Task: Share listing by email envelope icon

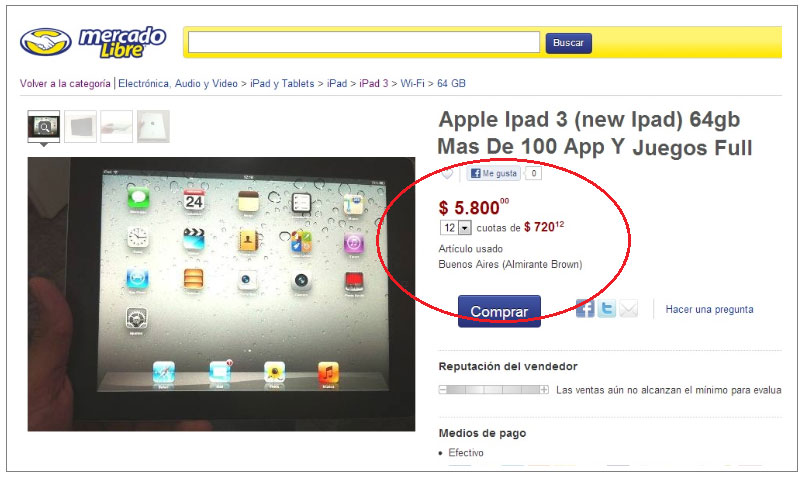Action: (x=628, y=309)
